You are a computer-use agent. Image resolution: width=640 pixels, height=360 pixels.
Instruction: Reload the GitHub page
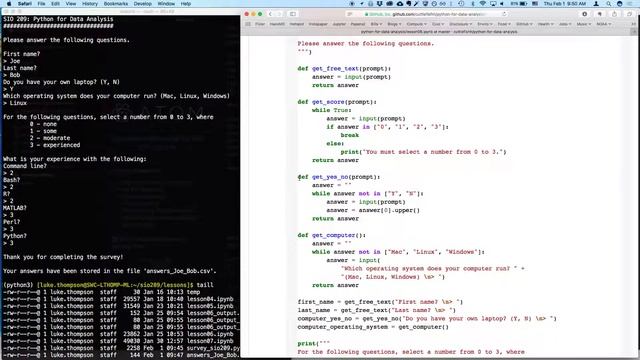coord(504,14)
